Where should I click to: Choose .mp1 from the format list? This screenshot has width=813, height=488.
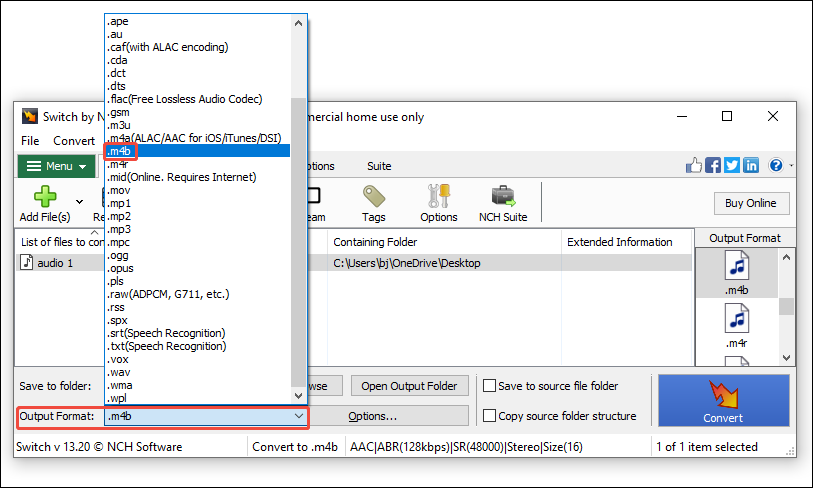pos(198,203)
